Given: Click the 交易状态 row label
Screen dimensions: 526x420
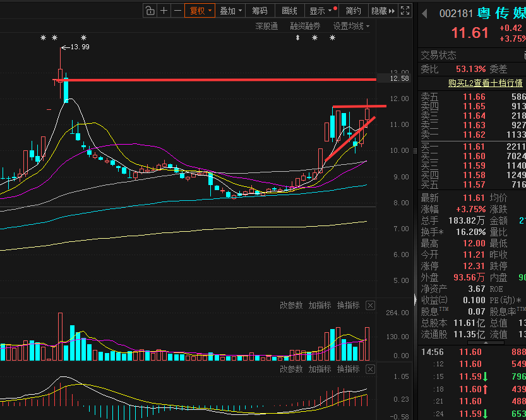Looking at the screenshot, I should click(x=438, y=55).
